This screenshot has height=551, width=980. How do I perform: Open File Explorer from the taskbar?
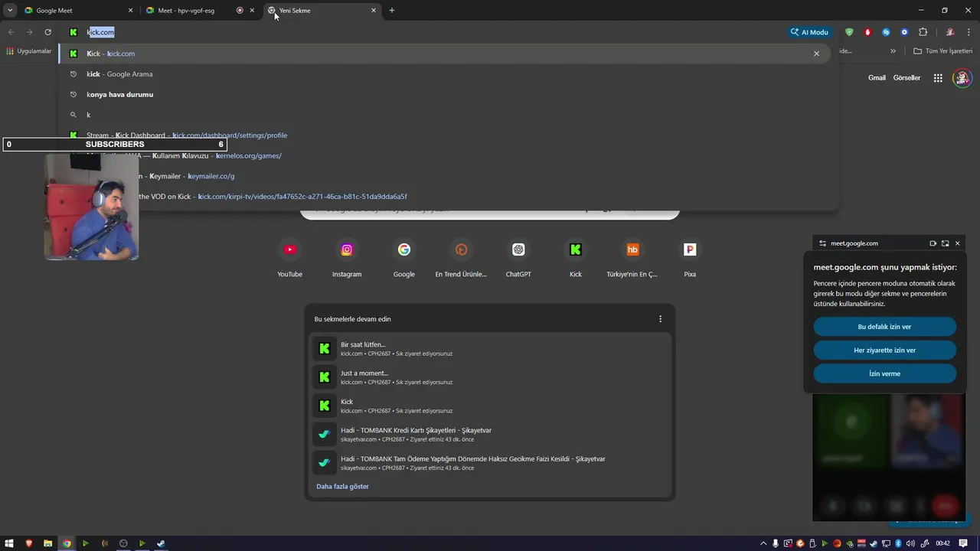click(x=47, y=543)
